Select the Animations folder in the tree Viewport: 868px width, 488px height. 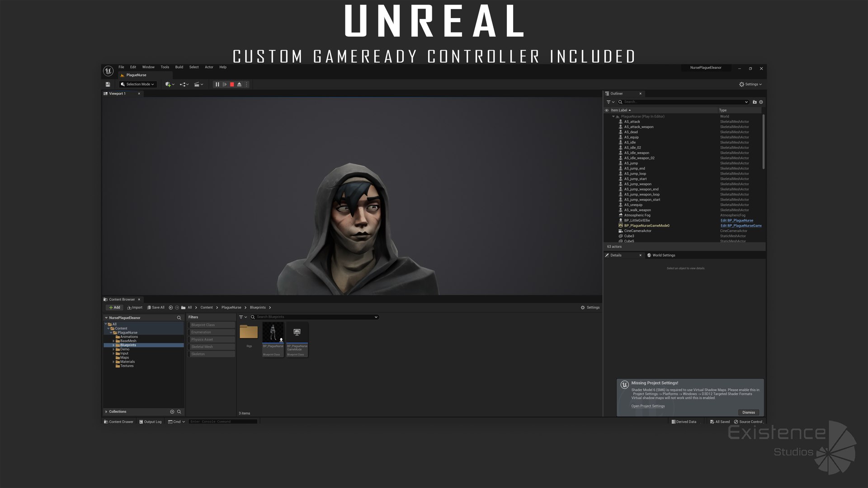pos(129,337)
